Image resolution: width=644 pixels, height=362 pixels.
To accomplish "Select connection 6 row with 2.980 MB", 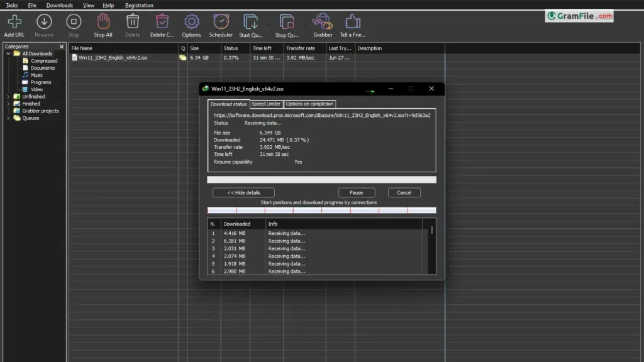I will pos(315,271).
